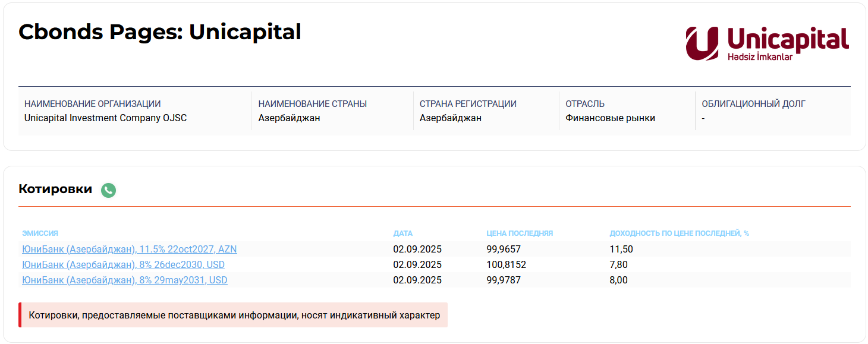Click the Облигационный долг field label
Screen dimensions: 868x344
tap(753, 104)
